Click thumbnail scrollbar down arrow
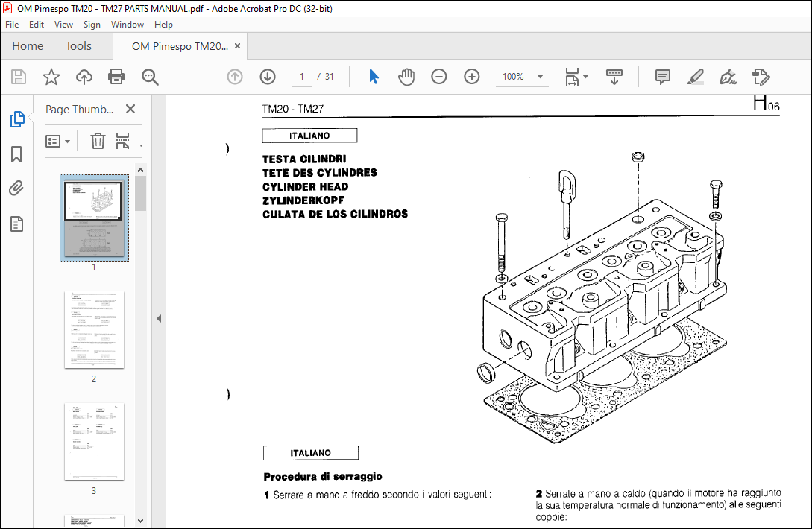 coord(140,521)
